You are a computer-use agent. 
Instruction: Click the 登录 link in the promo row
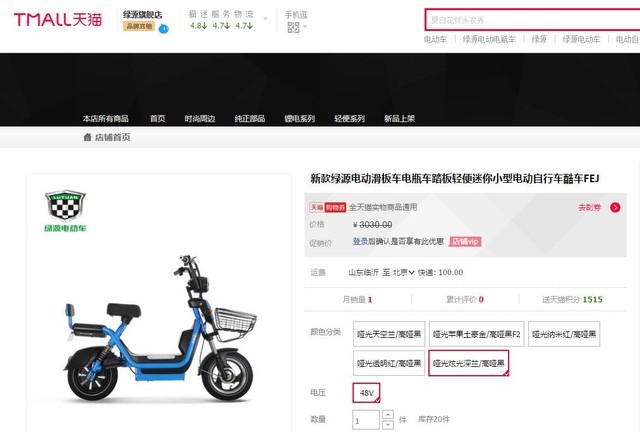tap(360, 241)
